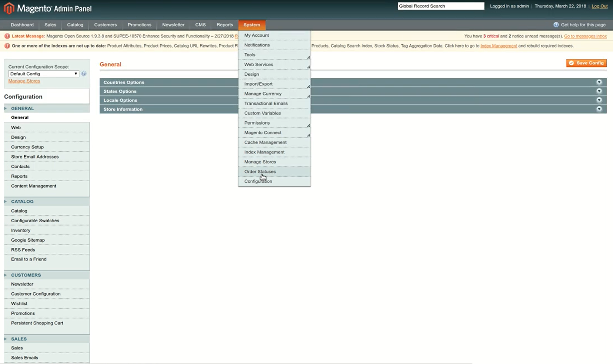Click the Log Out link

(599, 6)
